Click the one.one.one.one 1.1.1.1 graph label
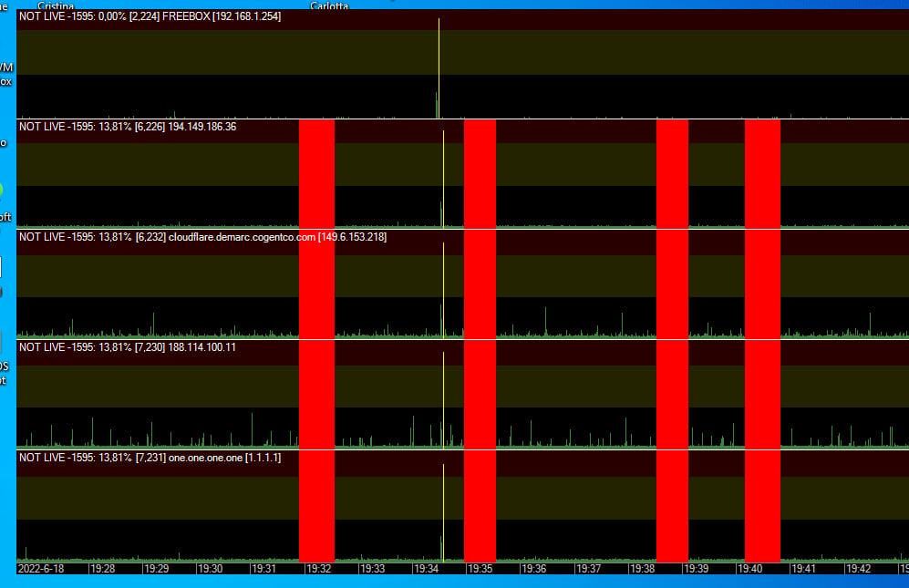 tap(150, 457)
